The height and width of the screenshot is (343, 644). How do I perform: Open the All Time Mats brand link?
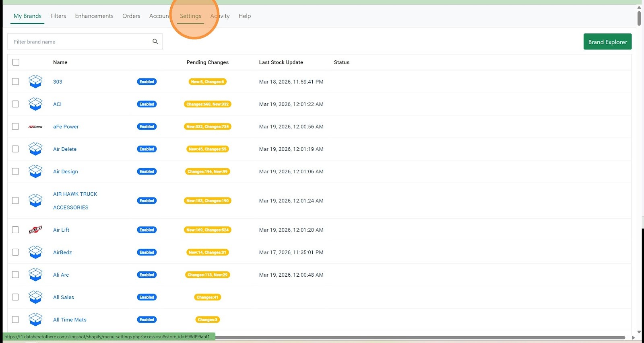(x=70, y=320)
